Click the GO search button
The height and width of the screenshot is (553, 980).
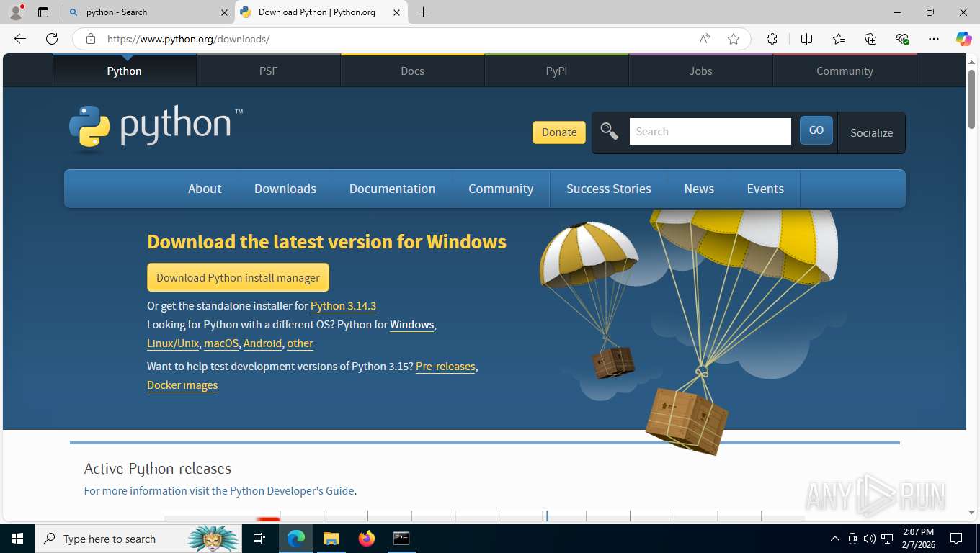[816, 130]
